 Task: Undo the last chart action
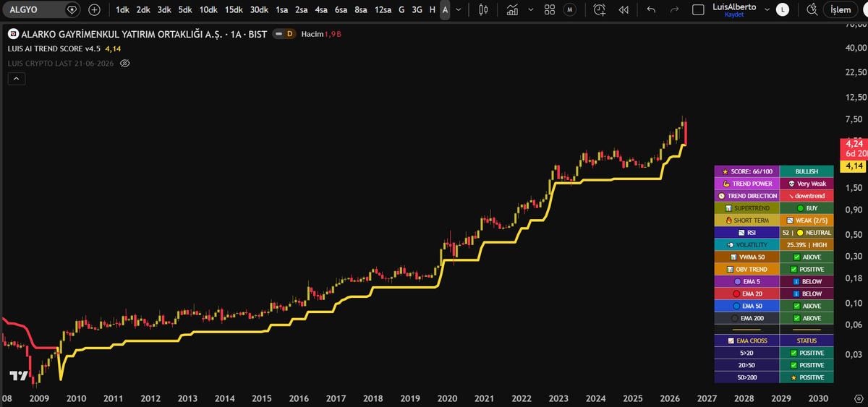pyautogui.click(x=651, y=9)
